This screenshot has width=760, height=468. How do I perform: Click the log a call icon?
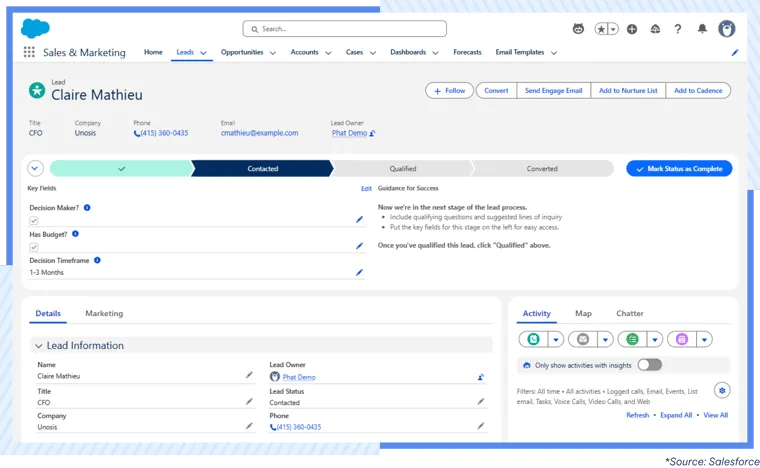click(x=534, y=339)
